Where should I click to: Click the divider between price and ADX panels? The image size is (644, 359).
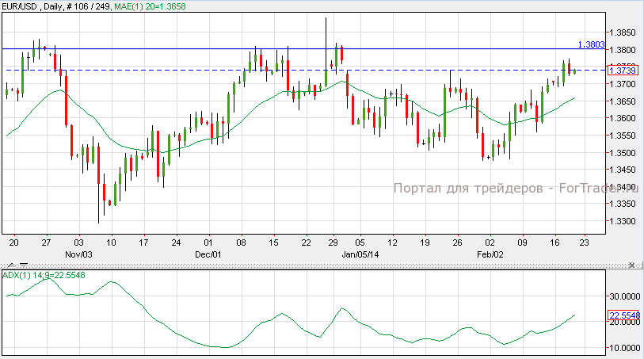[x=317, y=264]
